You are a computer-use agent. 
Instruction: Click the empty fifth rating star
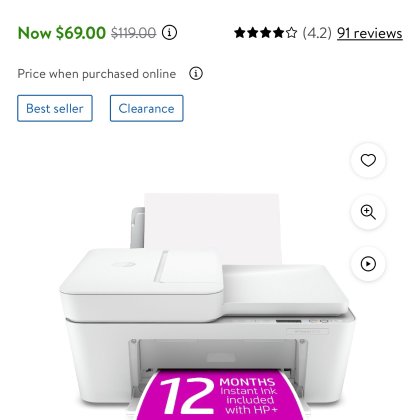coord(291,33)
